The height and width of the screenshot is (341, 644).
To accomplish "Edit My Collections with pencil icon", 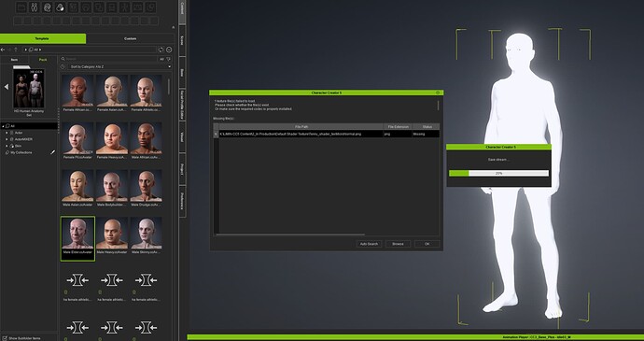I will click(x=52, y=152).
